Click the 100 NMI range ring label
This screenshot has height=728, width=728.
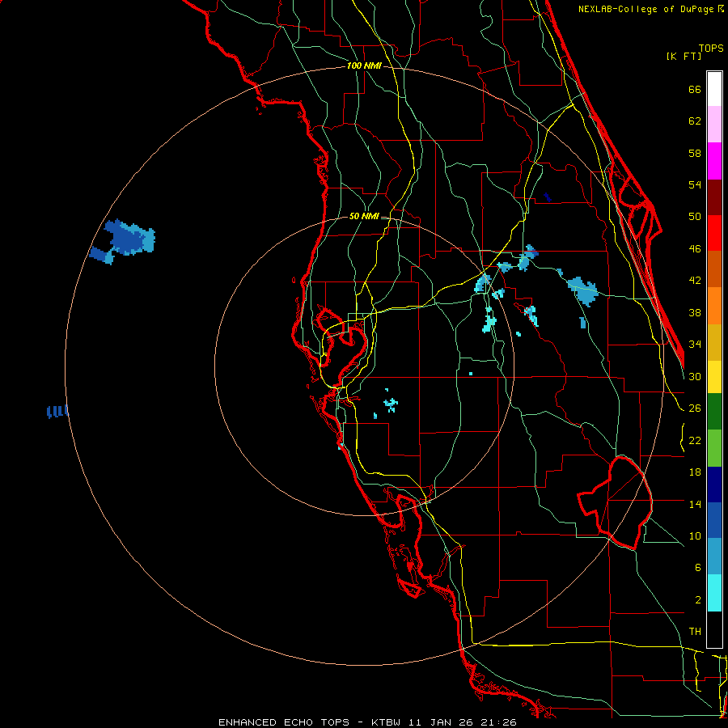click(x=364, y=66)
